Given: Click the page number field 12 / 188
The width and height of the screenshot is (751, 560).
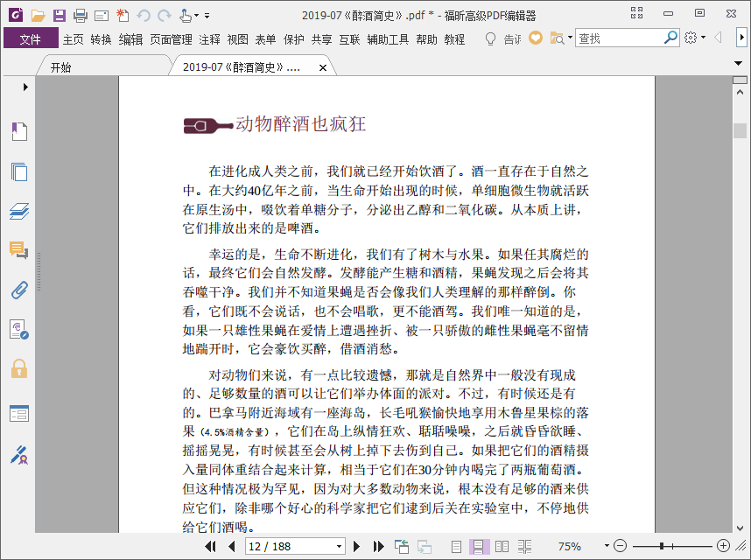Looking at the screenshot, I should (x=290, y=546).
